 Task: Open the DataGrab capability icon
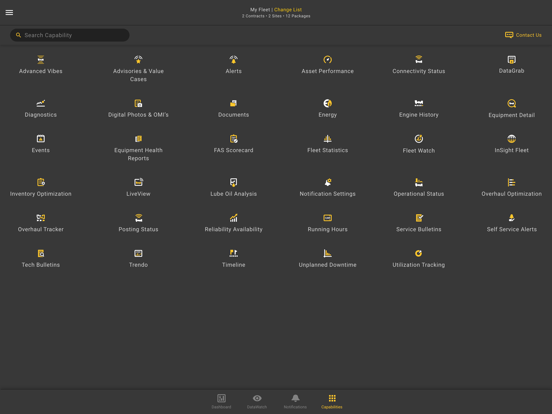click(512, 59)
